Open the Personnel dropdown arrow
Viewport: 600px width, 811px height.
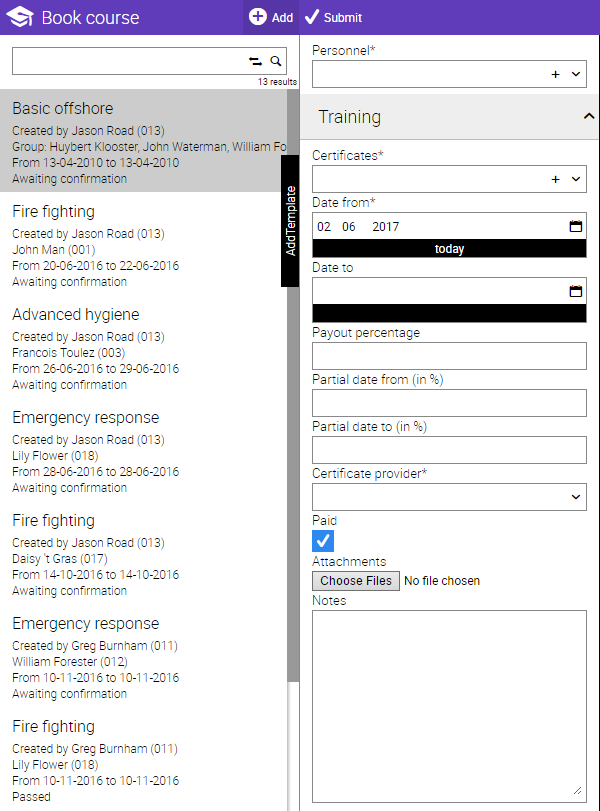click(x=576, y=74)
